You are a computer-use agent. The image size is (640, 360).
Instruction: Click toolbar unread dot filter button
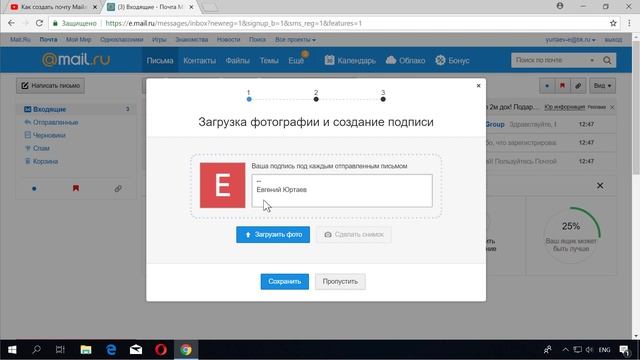pos(547,86)
